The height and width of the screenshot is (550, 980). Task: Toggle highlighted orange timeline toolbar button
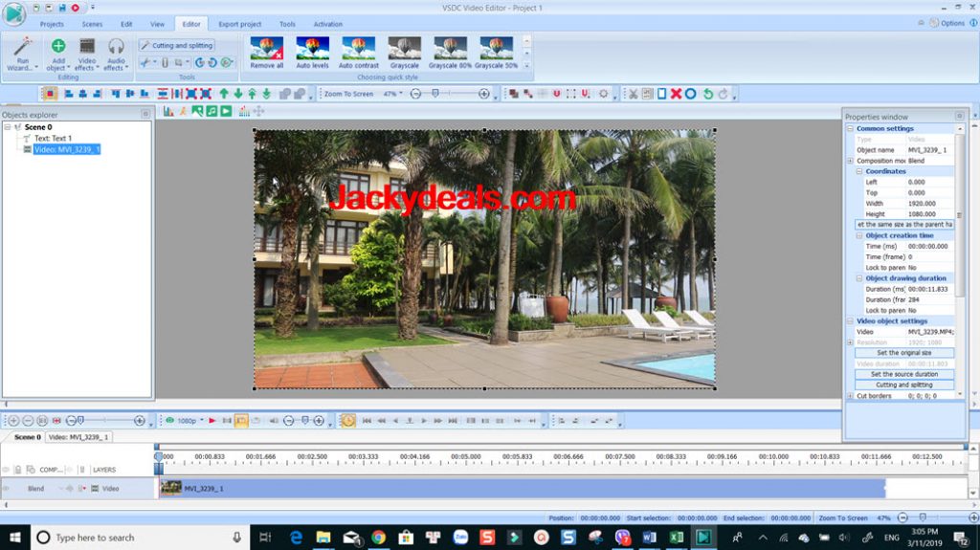241,421
